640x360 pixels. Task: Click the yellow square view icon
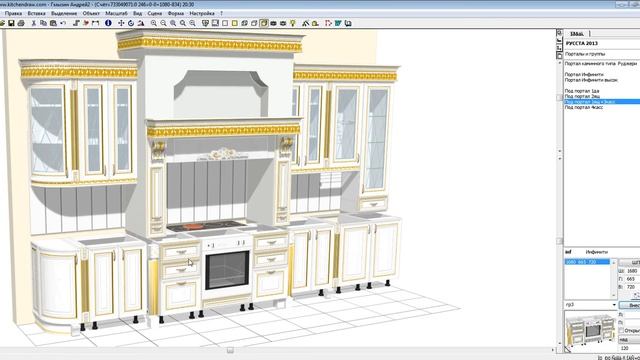(x=235, y=23)
